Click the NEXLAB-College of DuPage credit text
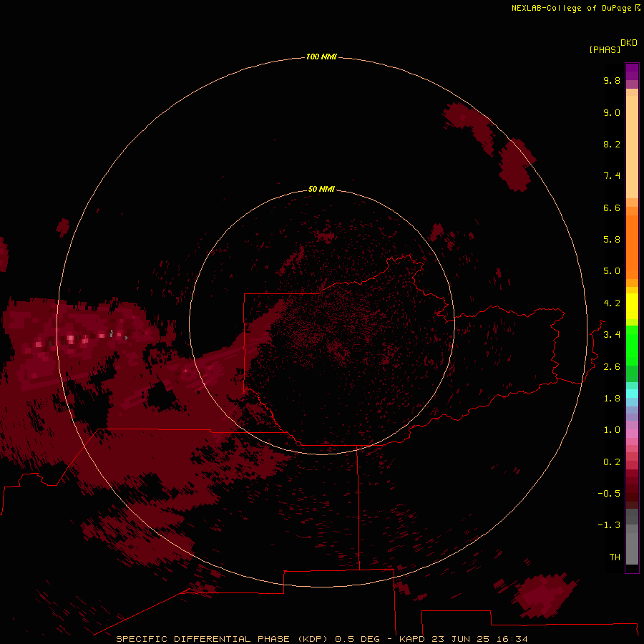Image resolution: width=644 pixels, height=644 pixels. tap(575, 8)
